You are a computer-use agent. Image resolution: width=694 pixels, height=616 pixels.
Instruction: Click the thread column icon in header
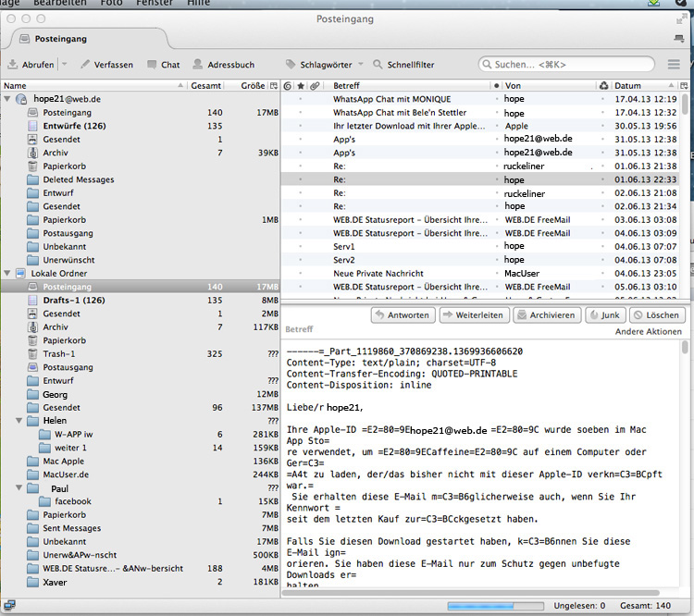288,86
